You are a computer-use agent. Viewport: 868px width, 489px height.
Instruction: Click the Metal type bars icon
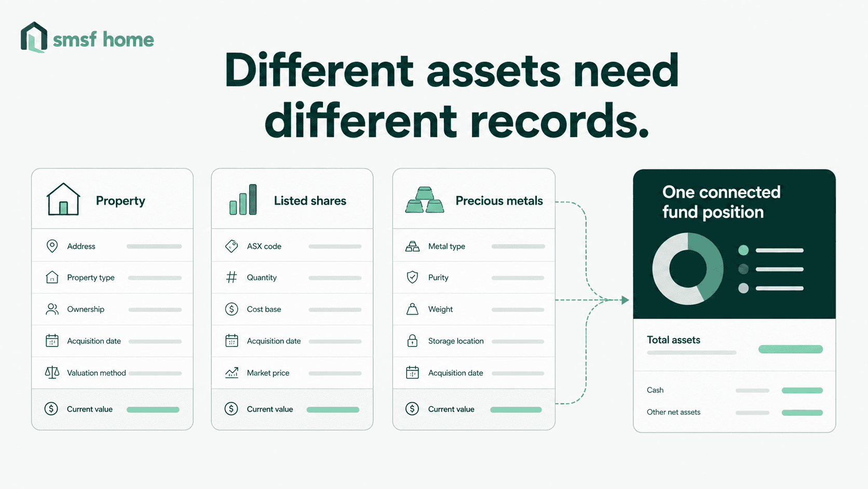(412, 246)
